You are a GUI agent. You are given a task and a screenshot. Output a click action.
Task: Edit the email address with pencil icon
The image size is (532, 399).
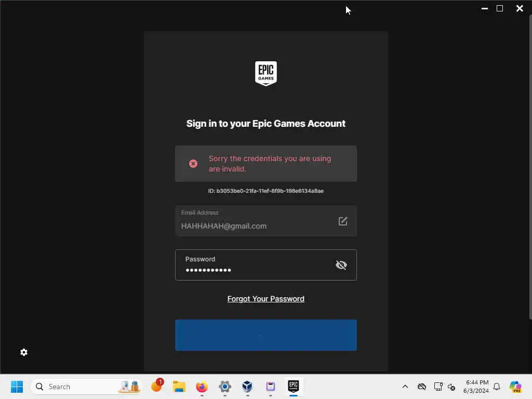[343, 221]
